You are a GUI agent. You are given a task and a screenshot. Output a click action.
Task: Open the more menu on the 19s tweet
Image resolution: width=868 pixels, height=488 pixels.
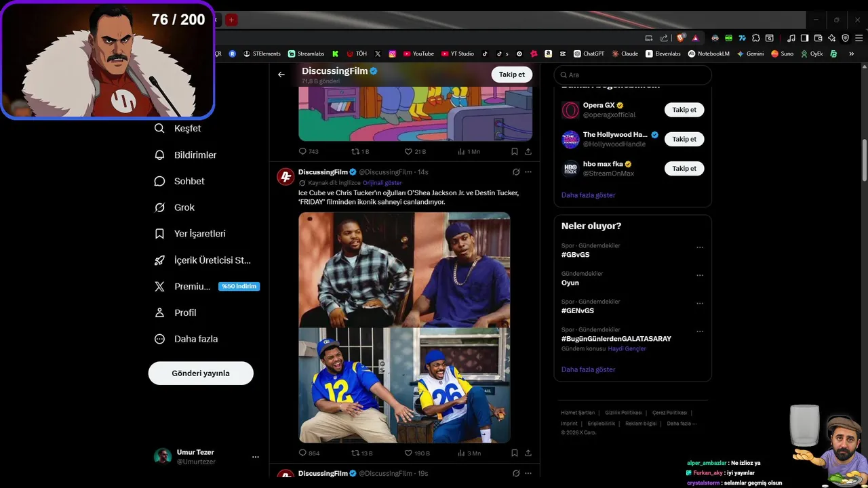point(528,473)
